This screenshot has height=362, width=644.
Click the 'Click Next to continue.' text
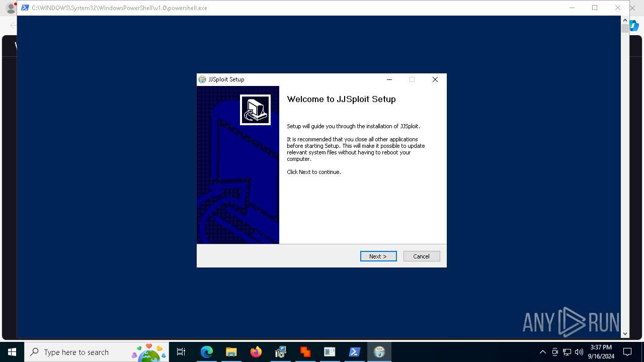click(314, 172)
